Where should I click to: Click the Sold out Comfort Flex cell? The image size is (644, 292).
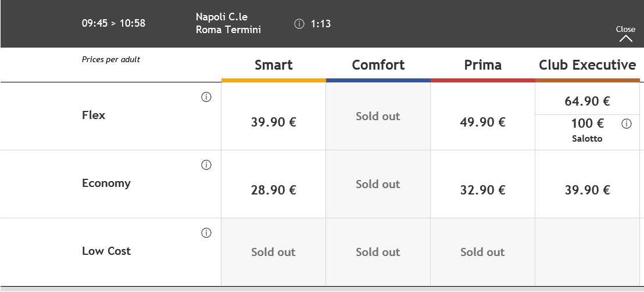coord(378,117)
